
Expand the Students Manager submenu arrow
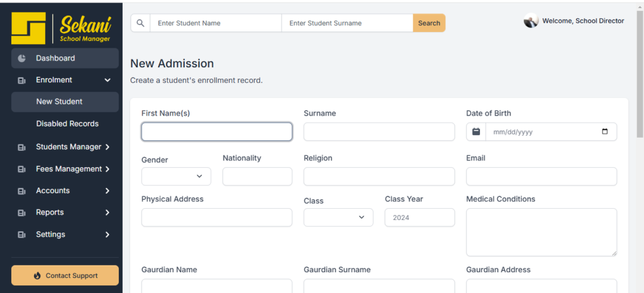point(107,147)
